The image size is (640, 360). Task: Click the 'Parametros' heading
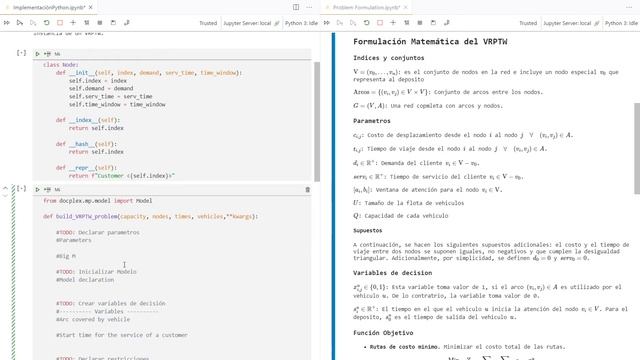(372, 121)
